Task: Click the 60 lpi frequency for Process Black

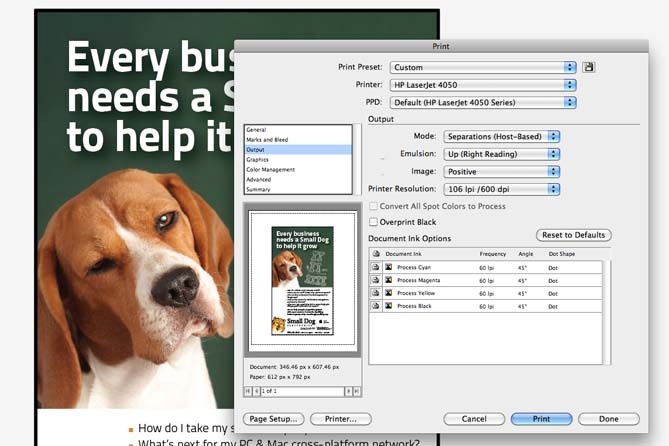Action: [486, 306]
